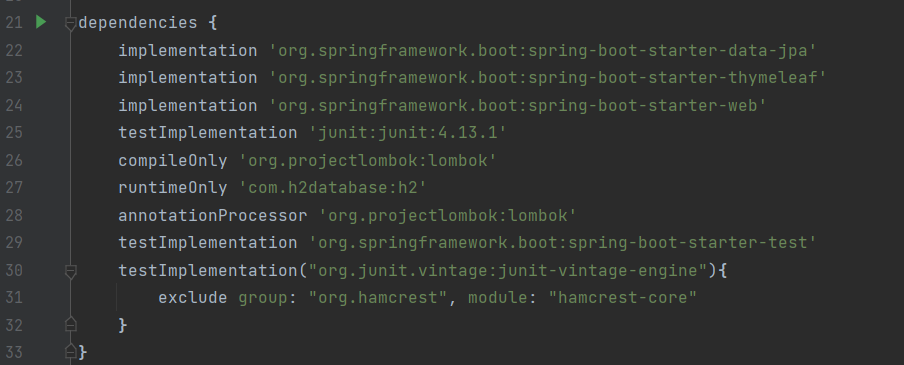Image resolution: width=904 pixels, height=365 pixels.
Task: Click the closing brace on line 32
Action: click(x=123, y=325)
